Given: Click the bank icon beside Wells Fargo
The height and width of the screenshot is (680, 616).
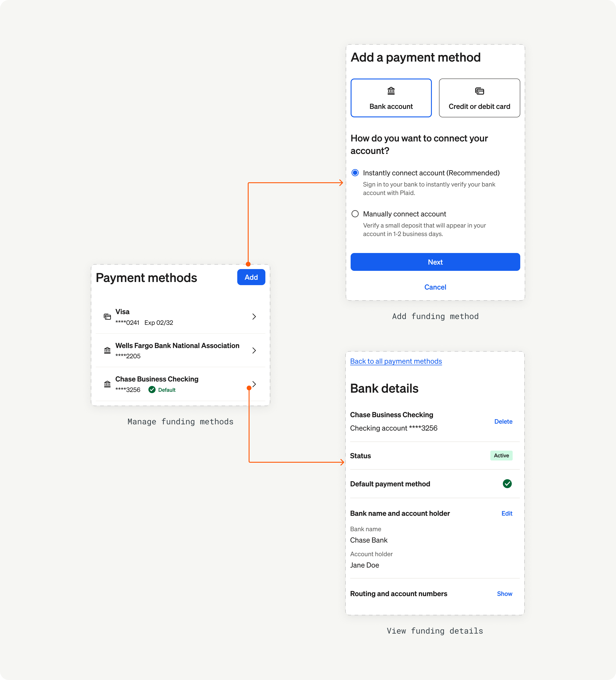Looking at the screenshot, I should (x=107, y=350).
